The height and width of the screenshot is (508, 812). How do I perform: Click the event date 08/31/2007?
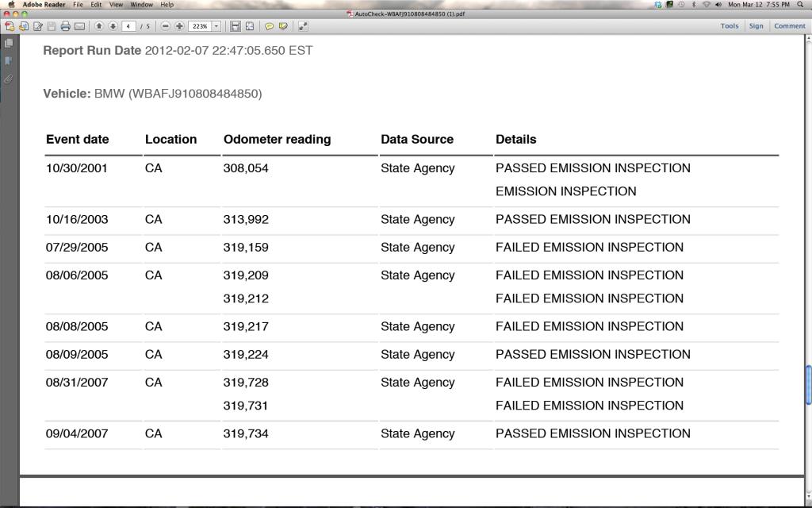(x=77, y=383)
